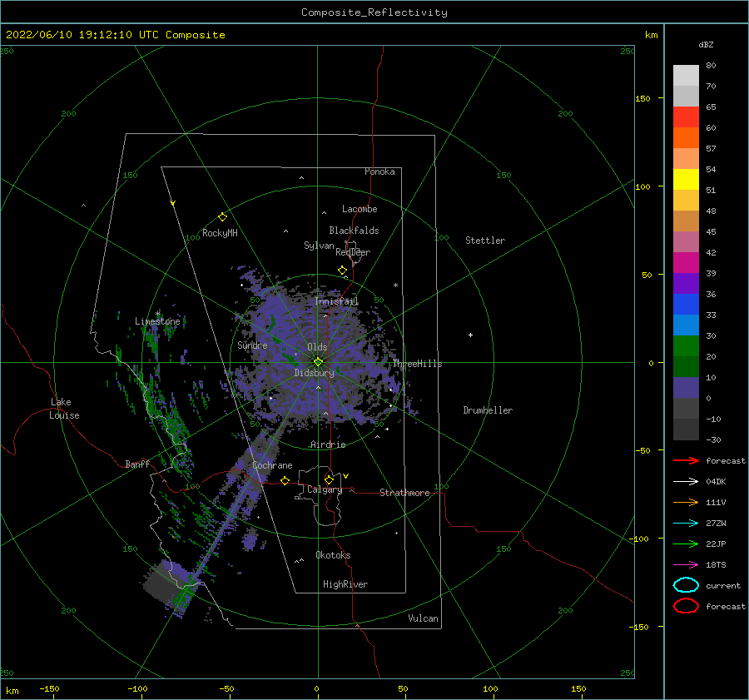The width and height of the screenshot is (749, 700).
Task: Select the yellow diamond marker inside Calgary outline
Action: click(x=329, y=479)
